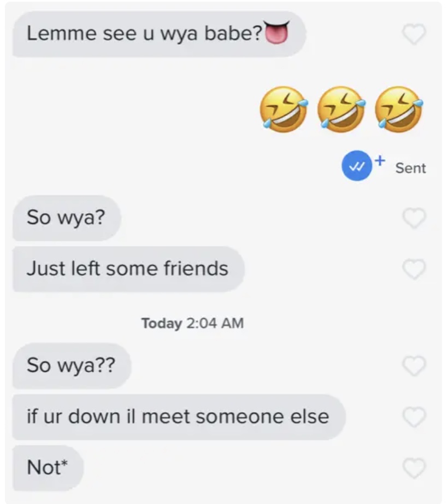Like the "Lemme see u wya babe?" message

(x=414, y=34)
